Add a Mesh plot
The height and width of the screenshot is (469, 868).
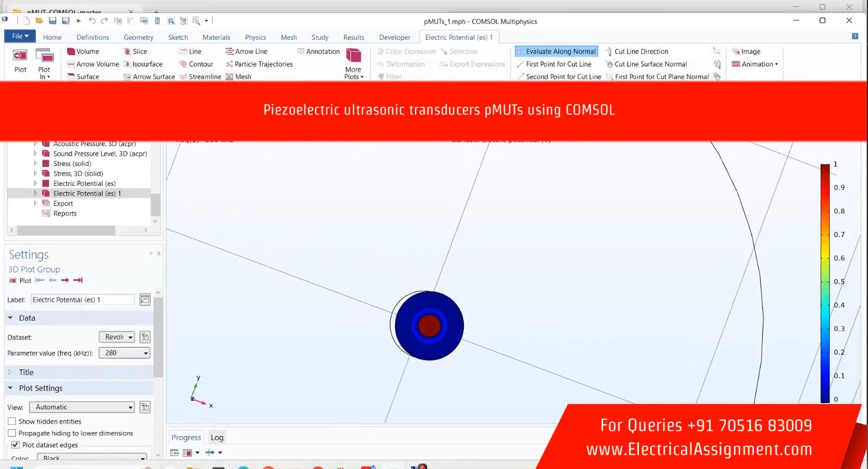[238, 77]
